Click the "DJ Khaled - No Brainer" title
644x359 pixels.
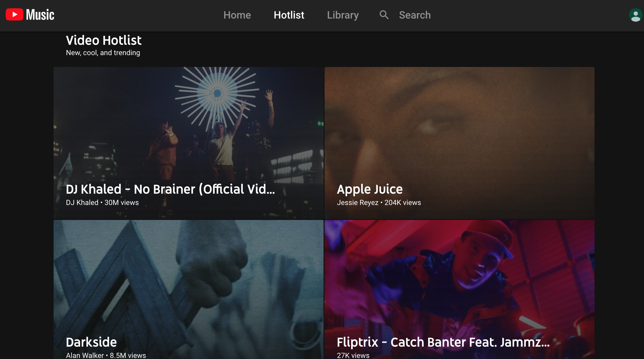[x=170, y=189]
